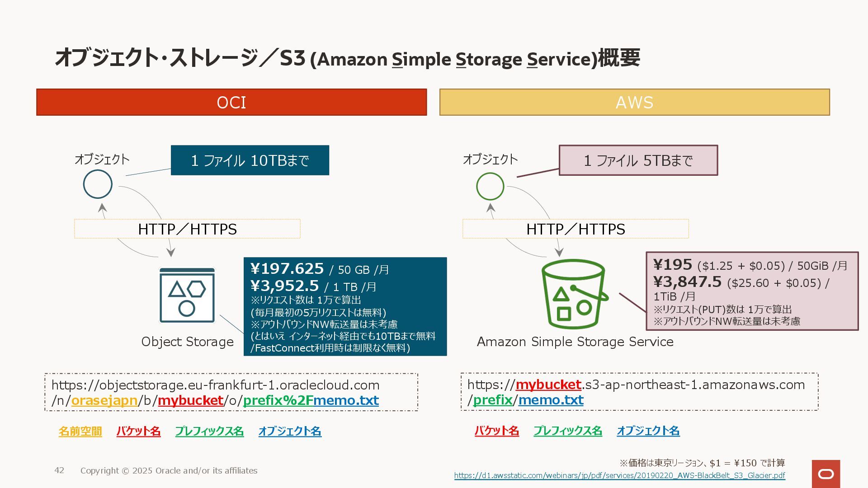Image resolution: width=868 pixels, height=488 pixels.
Task: Click the AWS オブジェクト名 legend label
Action: click(x=648, y=431)
